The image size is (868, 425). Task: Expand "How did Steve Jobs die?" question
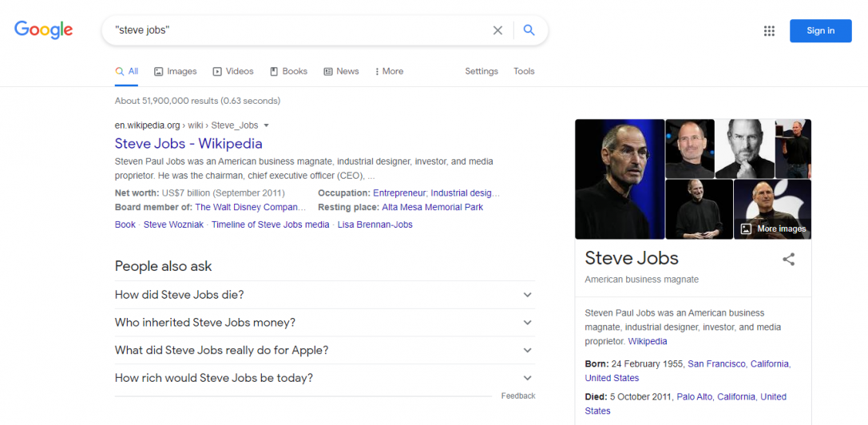pyautogui.click(x=325, y=295)
